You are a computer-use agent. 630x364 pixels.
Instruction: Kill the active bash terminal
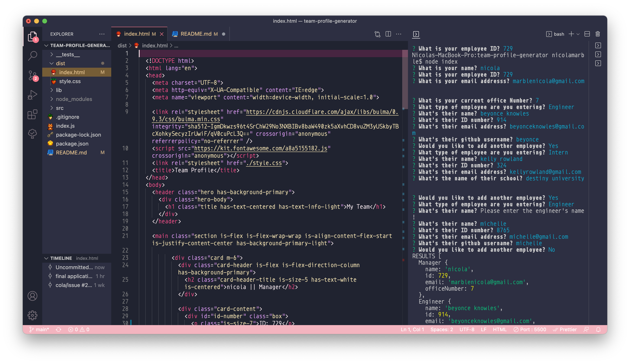click(598, 34)
